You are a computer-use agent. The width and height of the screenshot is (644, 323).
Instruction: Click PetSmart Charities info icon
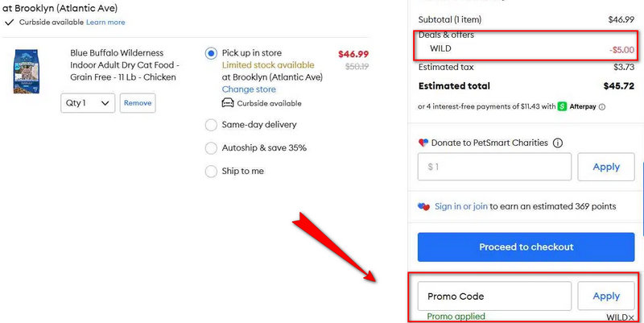coord(558,143)
